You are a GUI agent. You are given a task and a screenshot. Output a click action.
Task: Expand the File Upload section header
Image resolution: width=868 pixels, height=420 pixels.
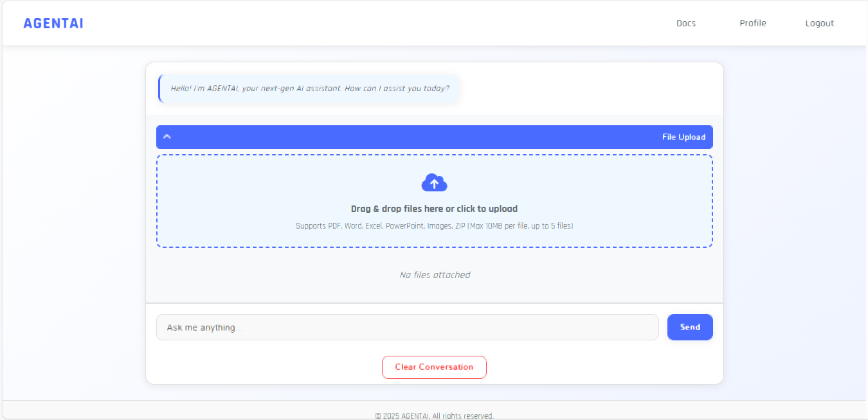(x=434, y=137)
